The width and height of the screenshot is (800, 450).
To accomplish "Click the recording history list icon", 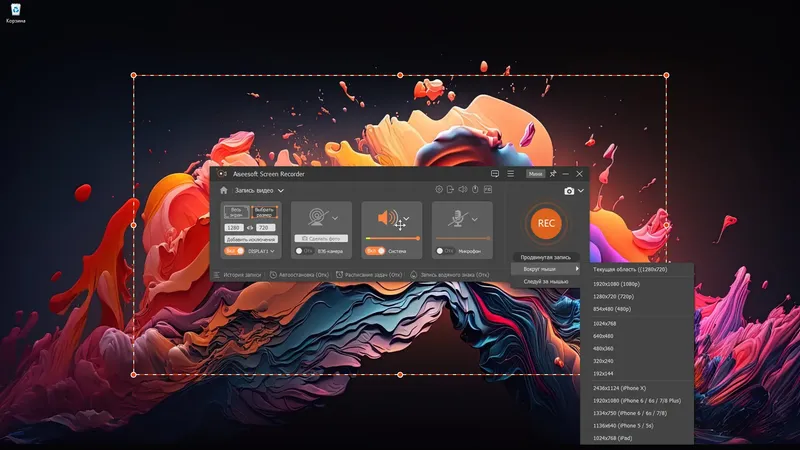I will (216, 275).
